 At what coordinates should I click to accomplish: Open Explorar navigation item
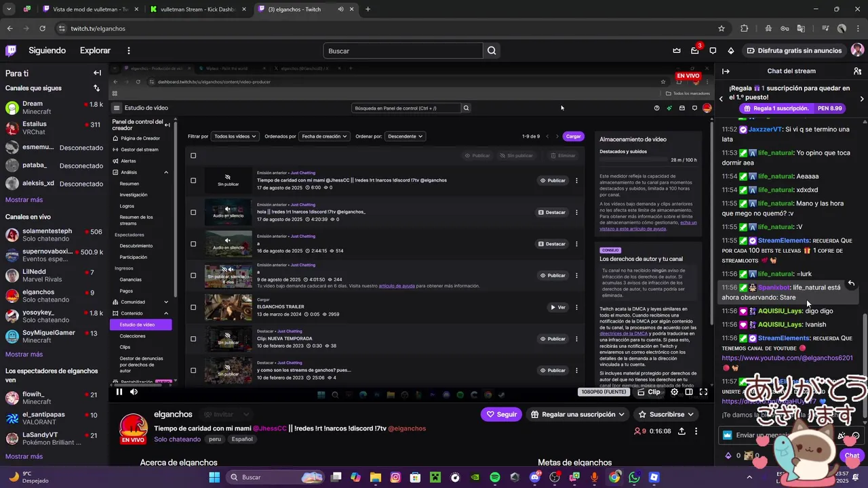95,51
